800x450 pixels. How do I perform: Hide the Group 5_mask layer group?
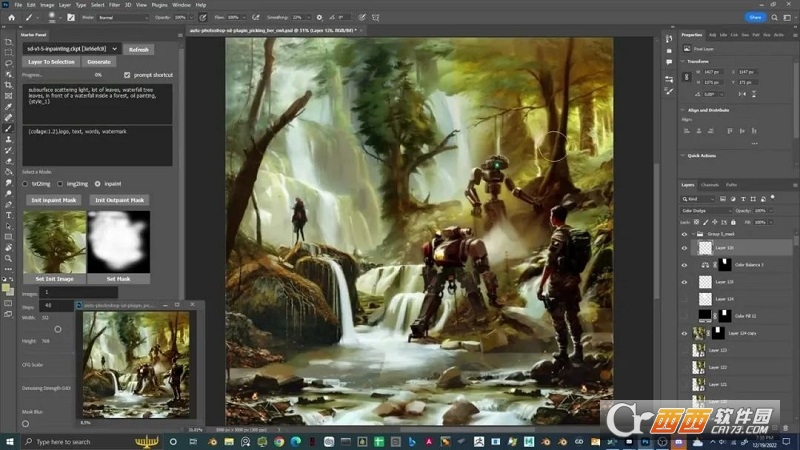[684, 234]
